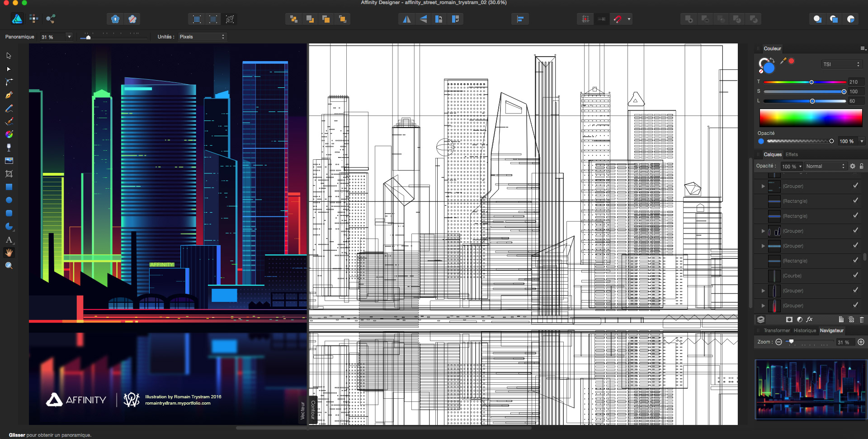Switch to the Effets tab
The width and height of the screenshot is (868, 439).
point(792,154)
